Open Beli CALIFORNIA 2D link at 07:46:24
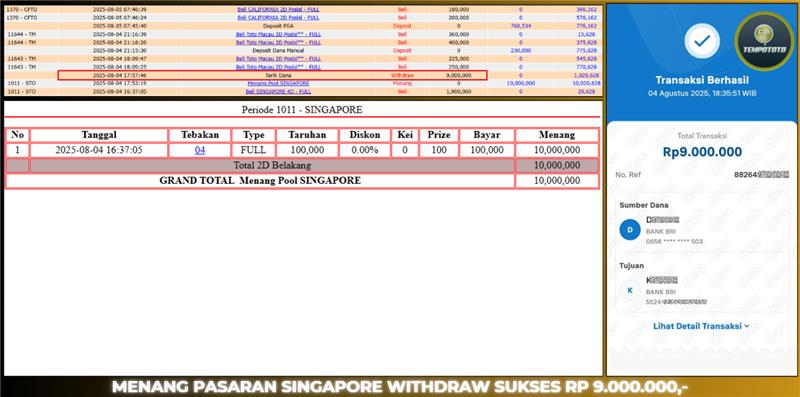Screen dimensions: 800x397 (x=279, y=17)
